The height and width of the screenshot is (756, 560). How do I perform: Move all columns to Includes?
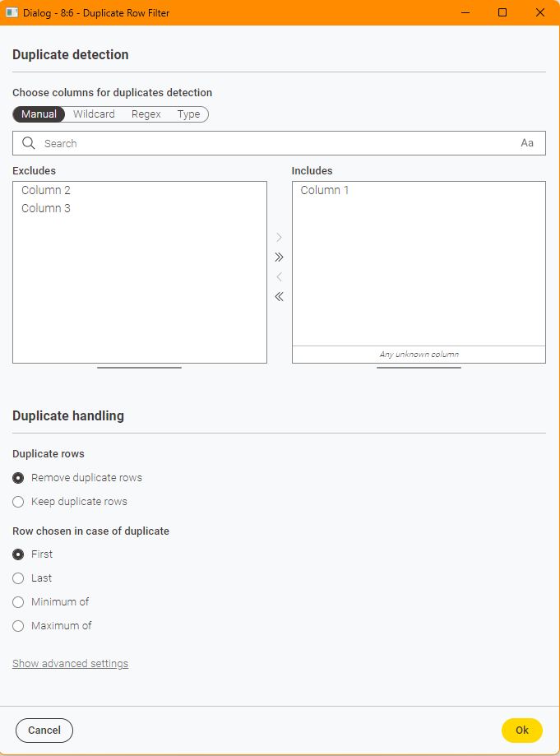[279, 257]
